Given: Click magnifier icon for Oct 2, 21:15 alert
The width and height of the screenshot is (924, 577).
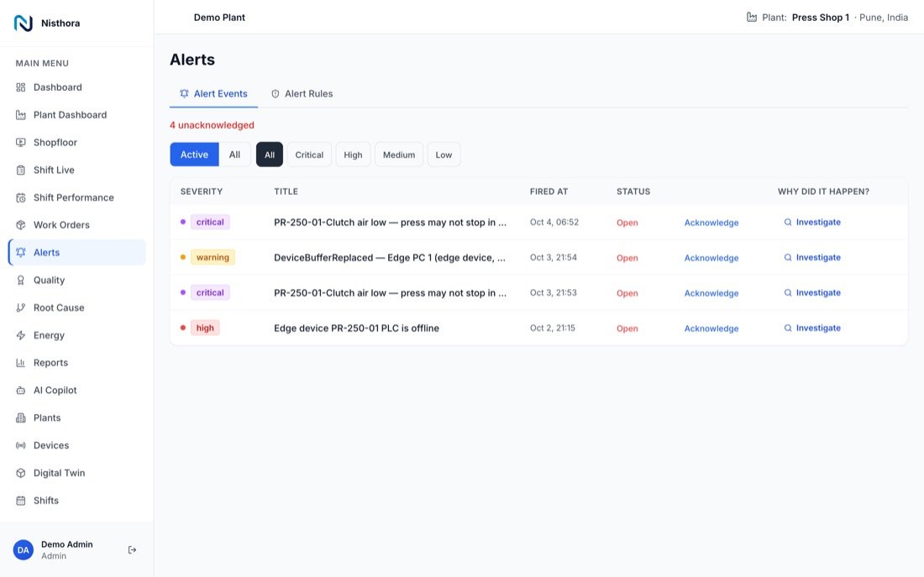Looking at the screenshot, I should click(788, 328).
